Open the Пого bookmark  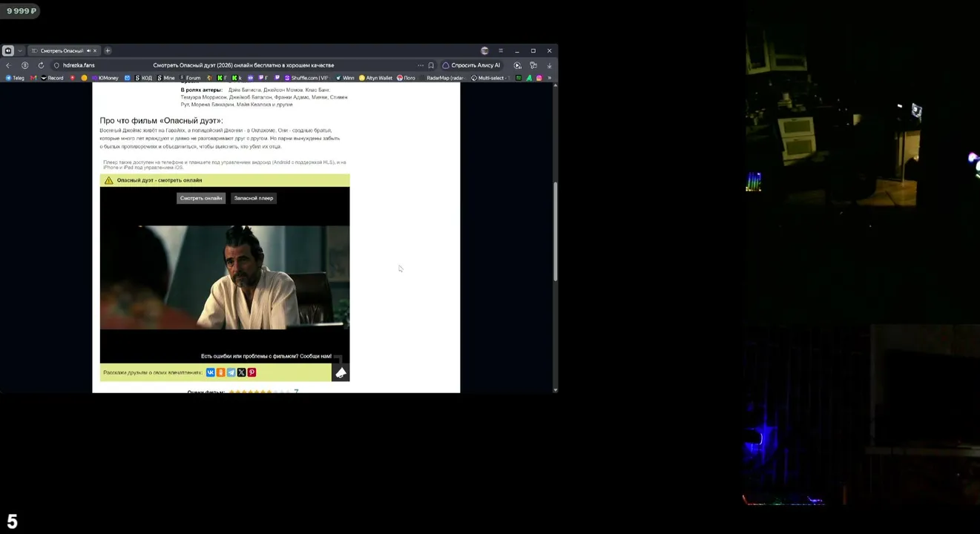pos(406,78)
